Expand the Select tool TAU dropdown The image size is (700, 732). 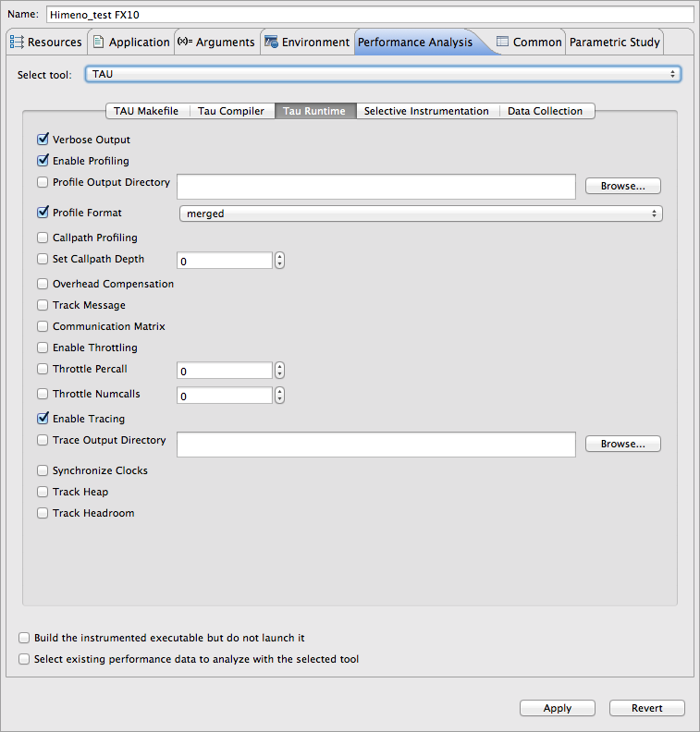(383, 74)
